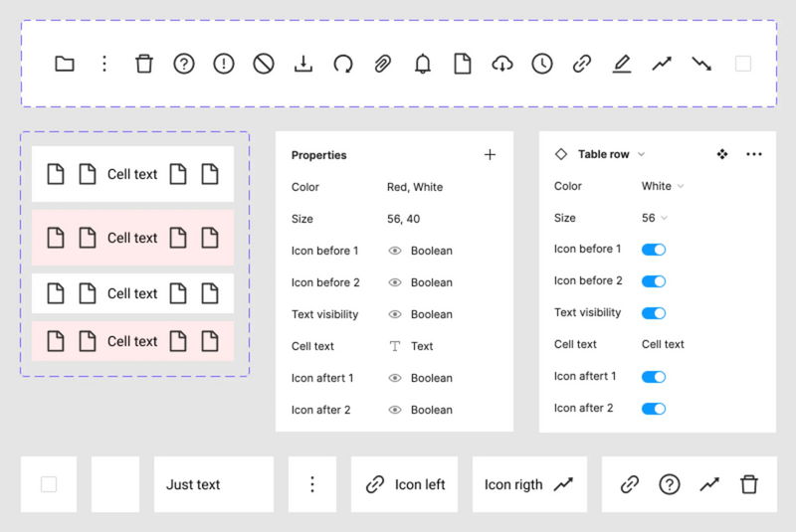Open the three-dot more menu in the Table row panel

(754, 154)
